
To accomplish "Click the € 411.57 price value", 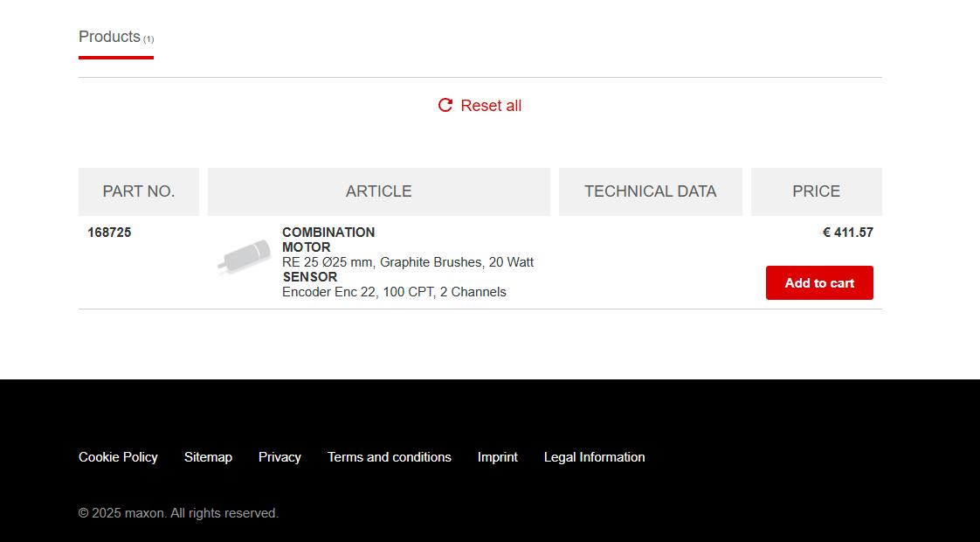I will pos(848,233).
